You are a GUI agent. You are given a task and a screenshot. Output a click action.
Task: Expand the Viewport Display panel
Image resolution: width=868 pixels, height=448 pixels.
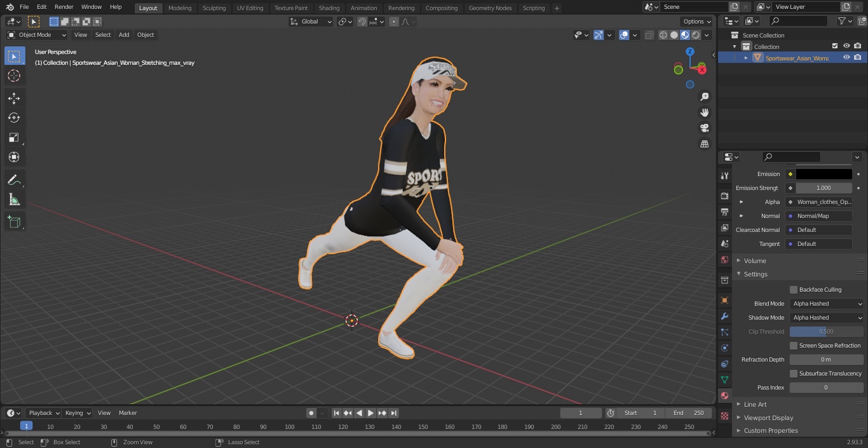[769, 418]
